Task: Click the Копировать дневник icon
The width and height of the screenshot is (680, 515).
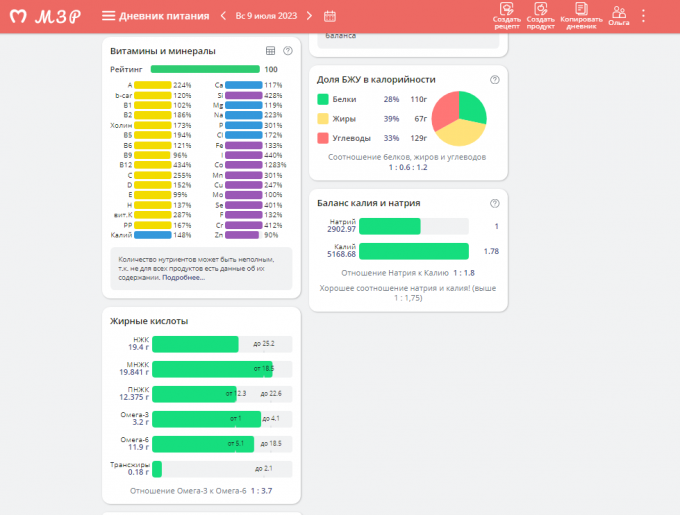Action: [x=581, y=15]
